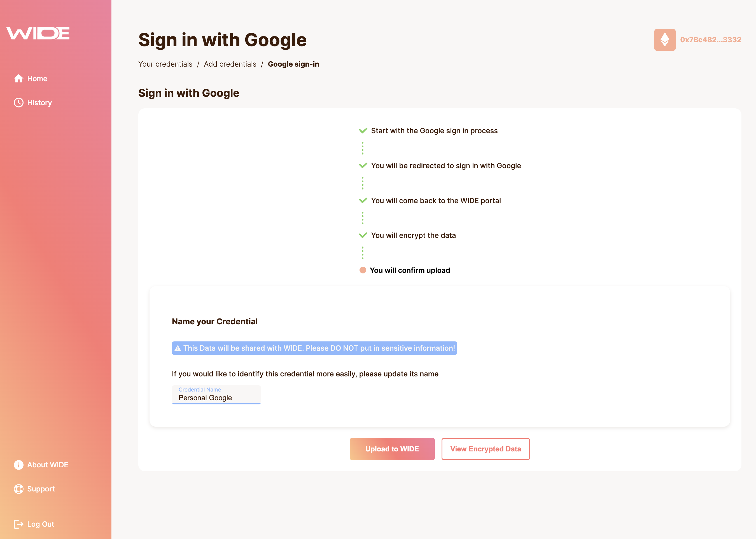Screen dimensions: 756x539
Task: Click the checkmark beside encrypt the data
Action: tap(363, 235)
